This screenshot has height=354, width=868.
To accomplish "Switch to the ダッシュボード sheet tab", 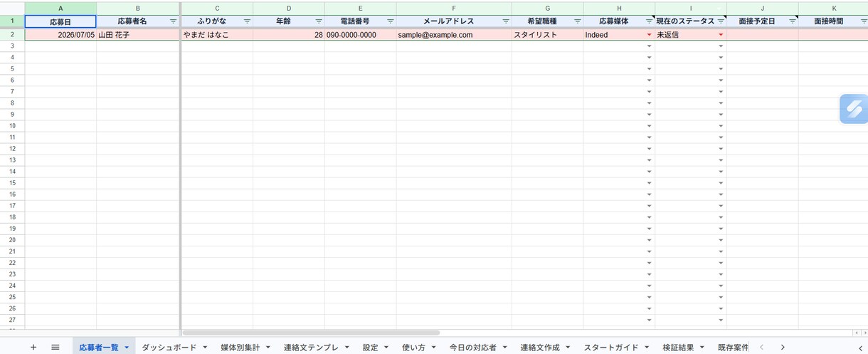I will tap(169, 348).
